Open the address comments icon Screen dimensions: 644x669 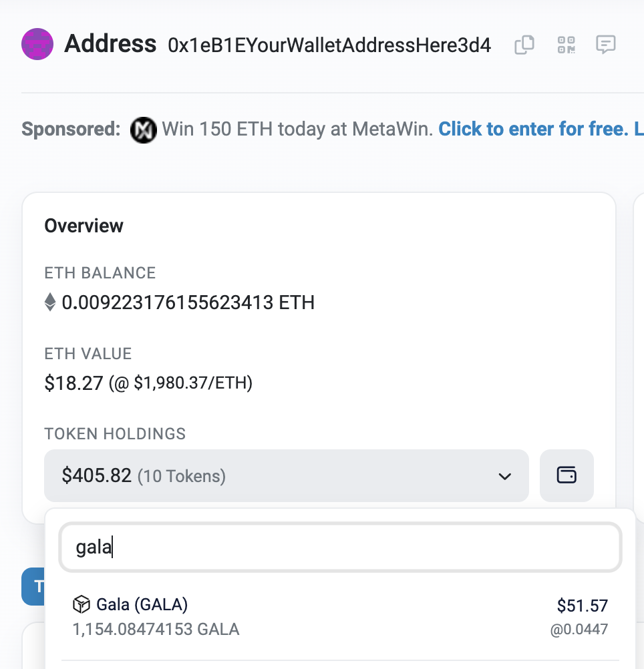(606, 45)
